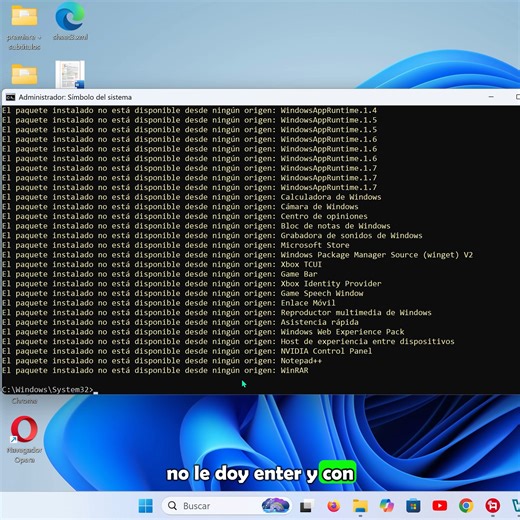The width and height of the screenshot is (520, 520).
Task: Click the 'Administrador: Símbolo del sistema' title
Action: [75, 97]
